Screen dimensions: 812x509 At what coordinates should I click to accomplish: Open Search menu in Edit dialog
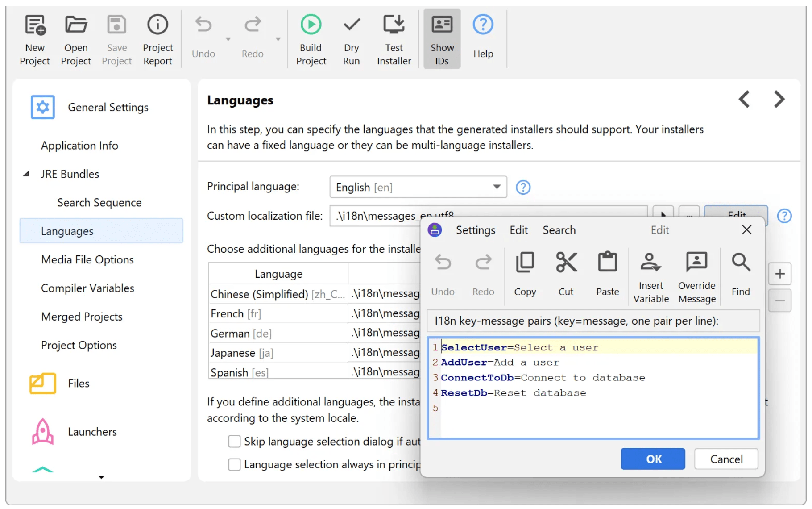tap(559, 230)
